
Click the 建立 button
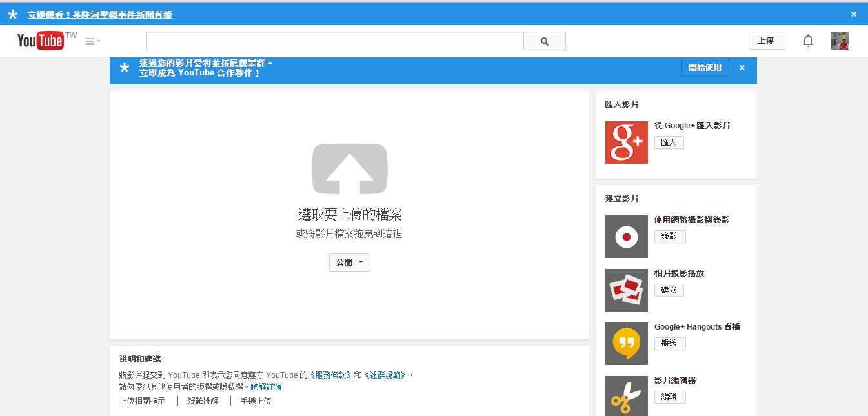click(669, 290)
